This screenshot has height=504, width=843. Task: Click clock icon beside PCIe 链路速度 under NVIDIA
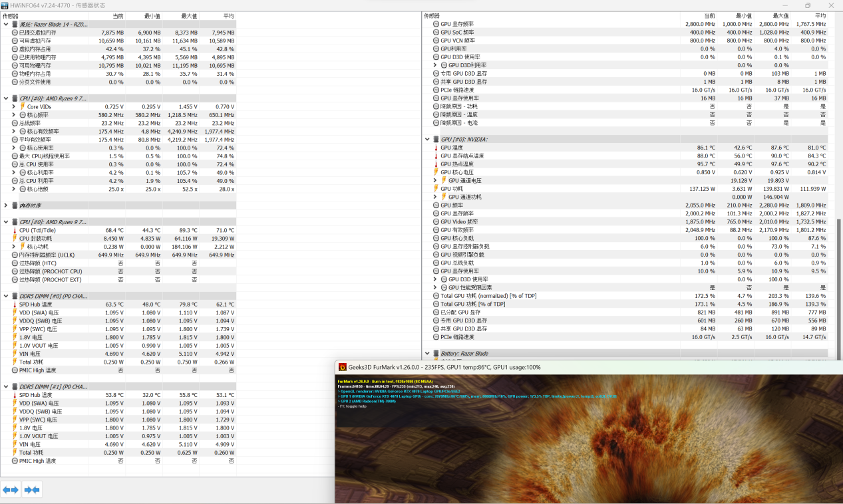[x=436, y=337]
